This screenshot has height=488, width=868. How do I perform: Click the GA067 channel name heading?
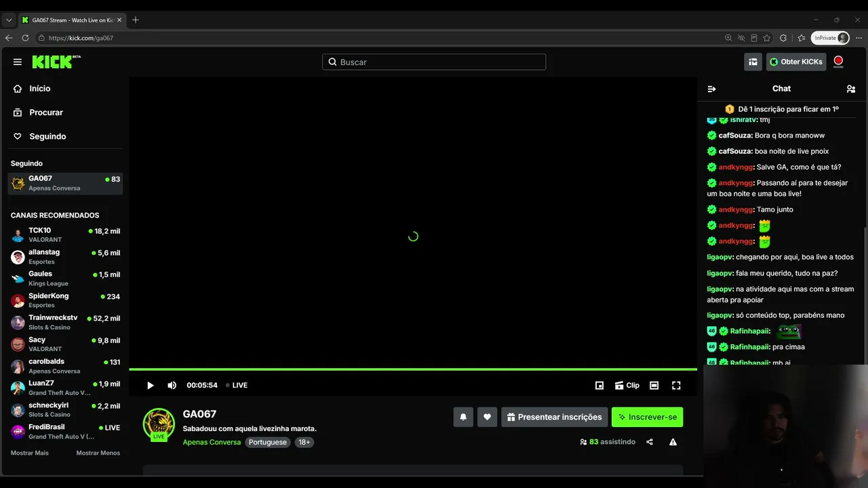coord(199,414)
